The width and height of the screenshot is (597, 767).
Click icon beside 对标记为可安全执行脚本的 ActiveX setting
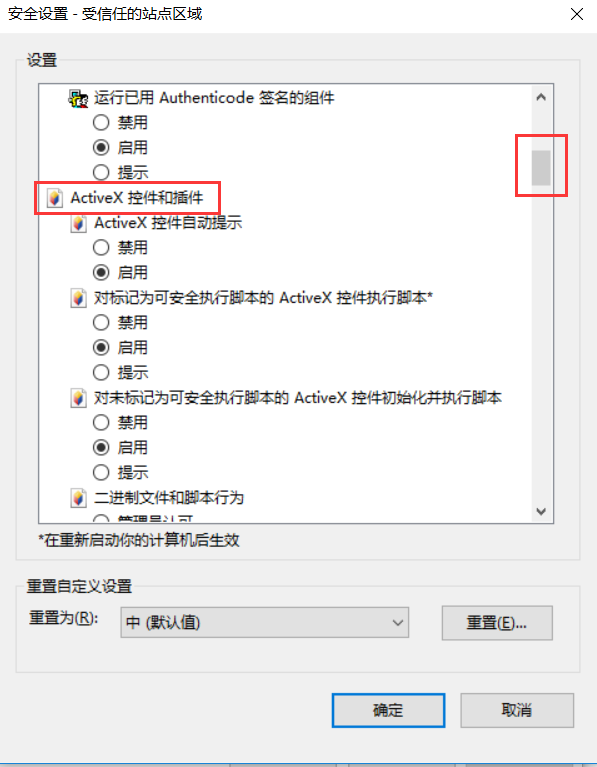78,298
